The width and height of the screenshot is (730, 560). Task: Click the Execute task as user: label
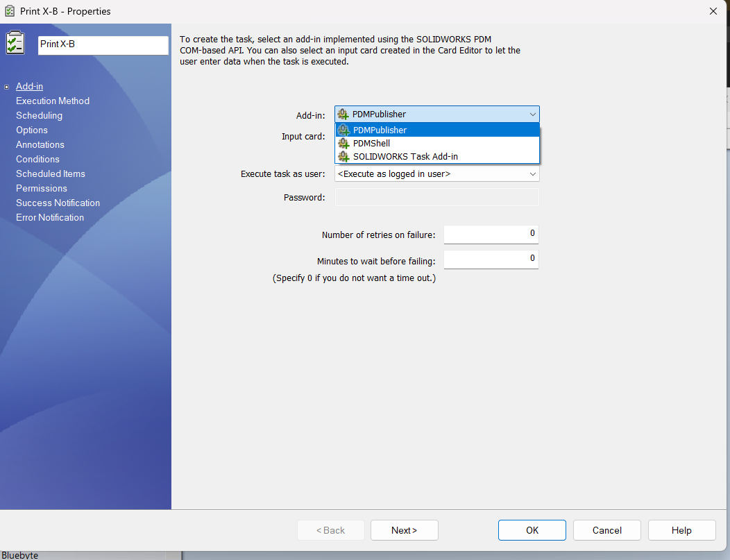pos(282,173)
